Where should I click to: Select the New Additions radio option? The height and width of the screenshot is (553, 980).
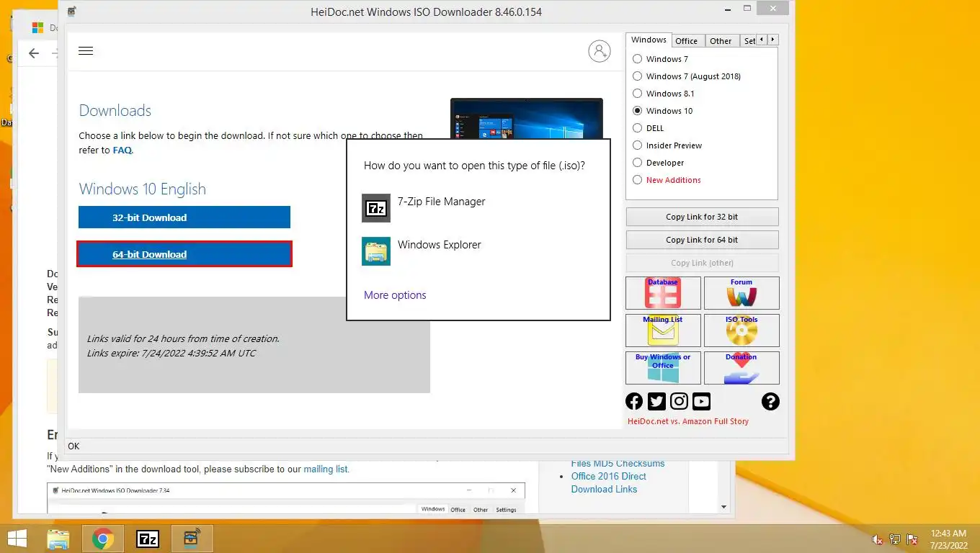637,180
